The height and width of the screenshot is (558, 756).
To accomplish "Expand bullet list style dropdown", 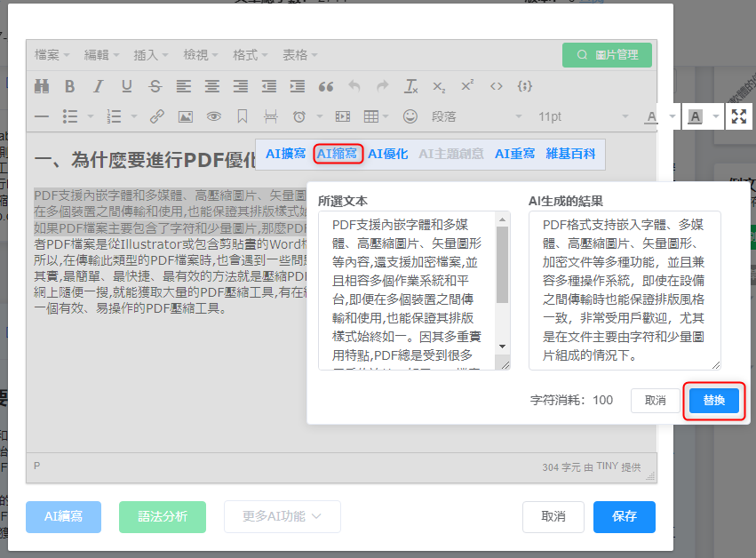I will click(90, 116).
